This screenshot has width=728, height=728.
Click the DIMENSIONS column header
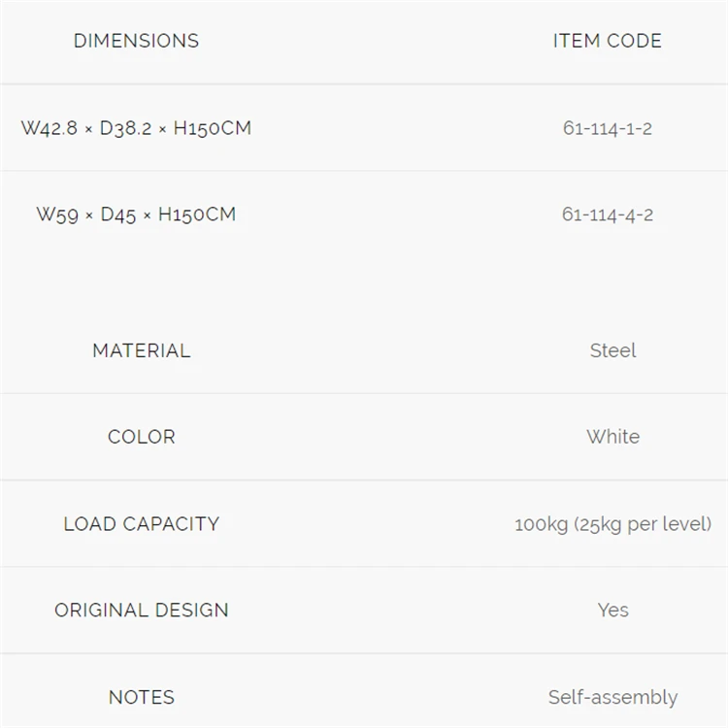(x=136, y=41)
